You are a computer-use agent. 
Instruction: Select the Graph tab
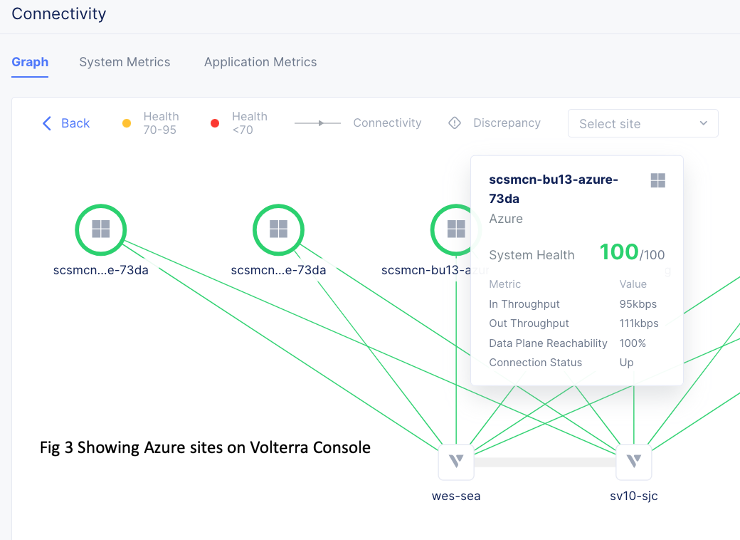pyautogui.click(x=30, y=62)
